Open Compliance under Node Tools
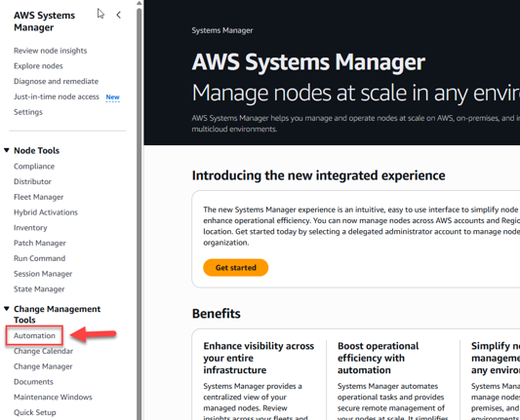This screenshot has width=520, height=420. point(34,167)
